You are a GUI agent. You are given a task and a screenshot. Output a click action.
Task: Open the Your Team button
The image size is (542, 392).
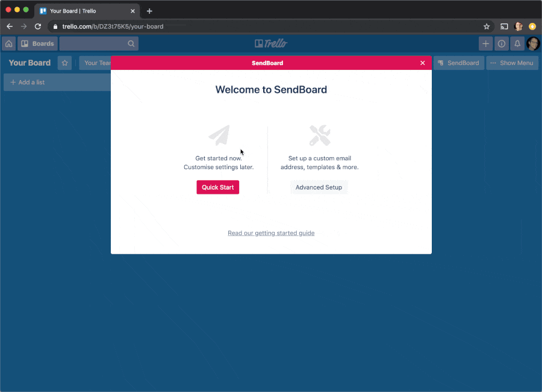[95, 63]
